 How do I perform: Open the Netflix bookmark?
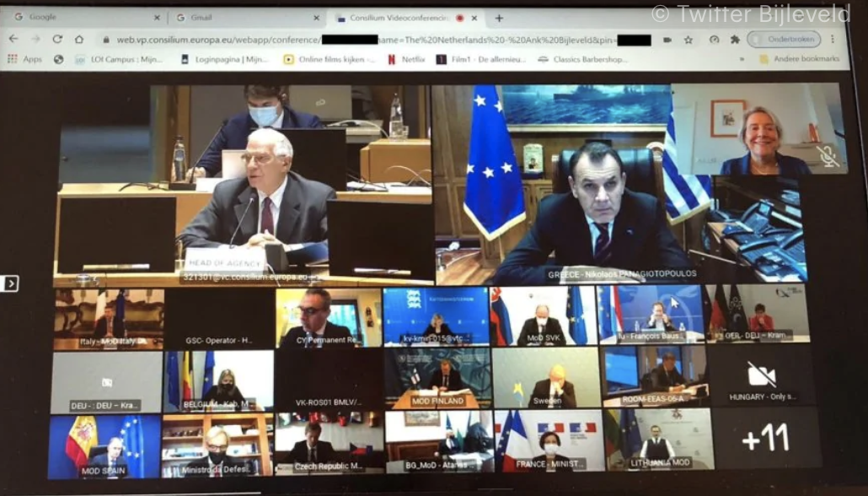tap(405, 59)
